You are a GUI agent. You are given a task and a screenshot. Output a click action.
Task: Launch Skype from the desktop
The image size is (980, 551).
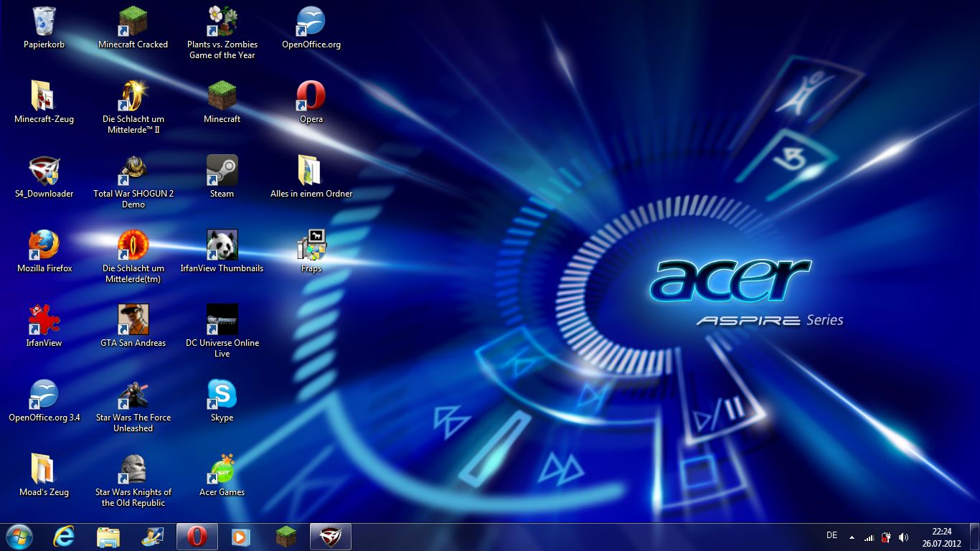tap(222, 395)
